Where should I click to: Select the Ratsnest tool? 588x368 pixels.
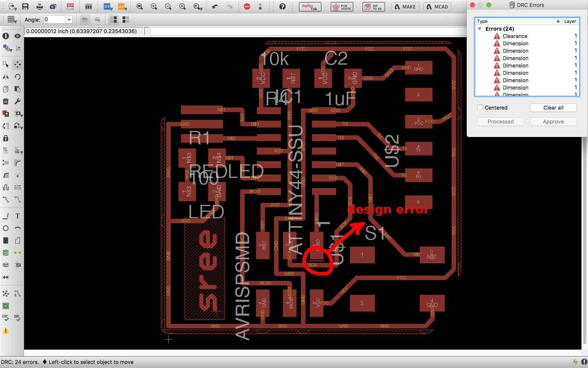pyautogui.click(x=6, y=294)
